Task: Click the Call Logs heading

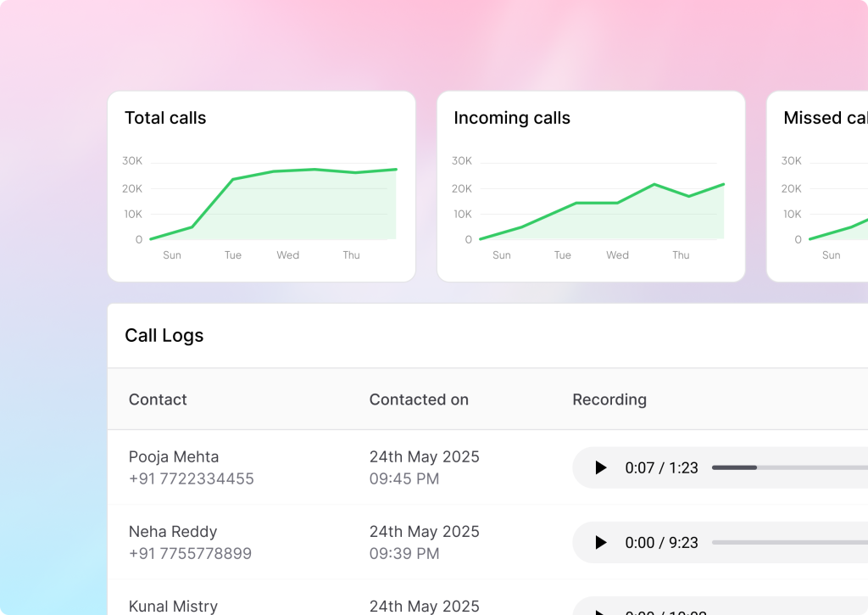Action: pos(164,335)
